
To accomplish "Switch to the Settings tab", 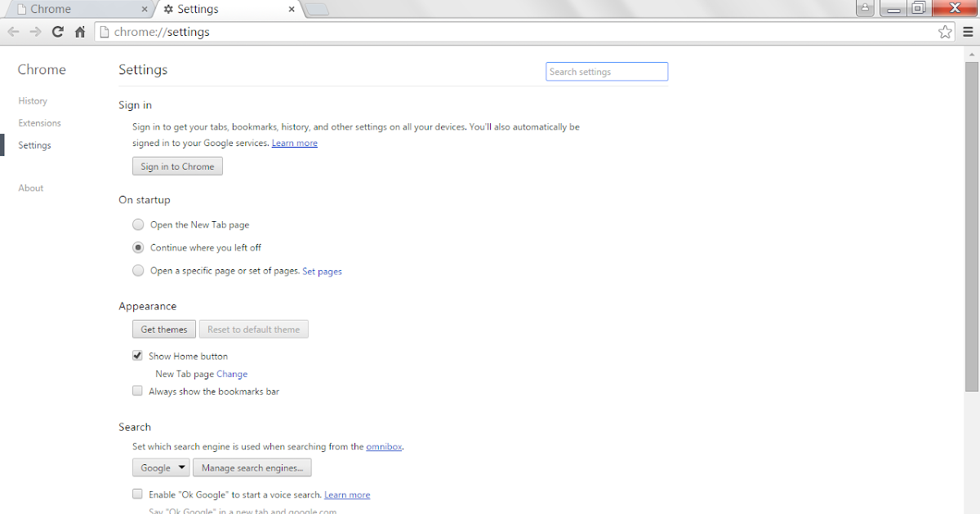I will (x=229, y=9).
